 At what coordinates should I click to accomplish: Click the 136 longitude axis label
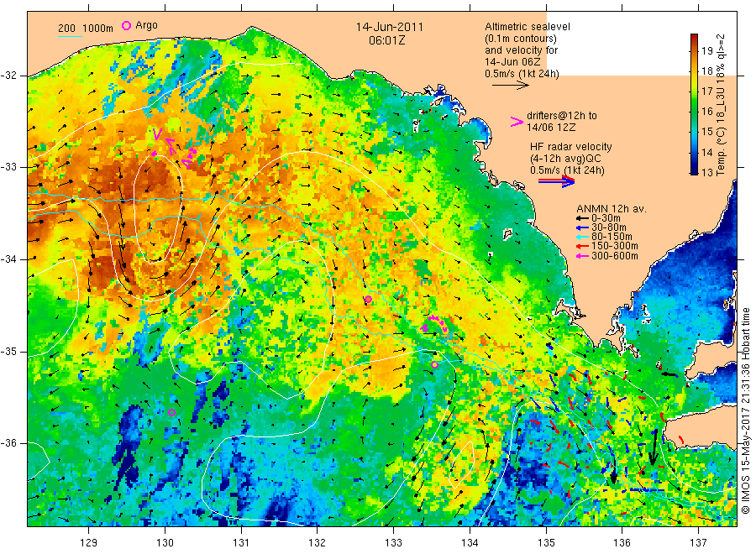pos(622,542)
